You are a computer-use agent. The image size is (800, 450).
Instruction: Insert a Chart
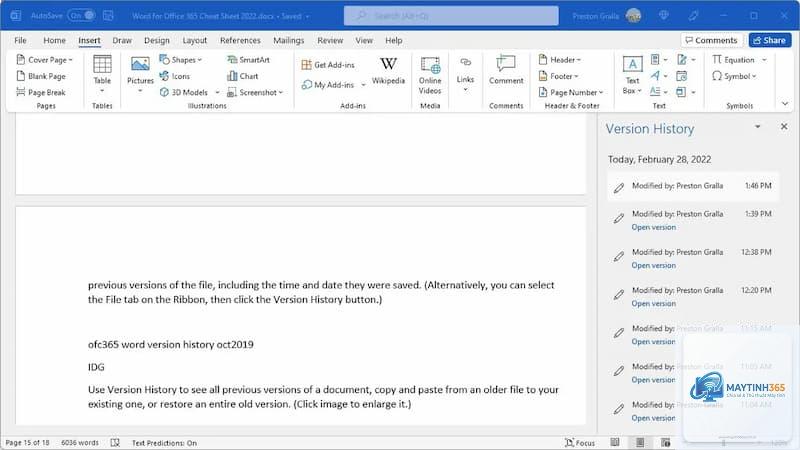pyautogui.click(x=243, y=76)
